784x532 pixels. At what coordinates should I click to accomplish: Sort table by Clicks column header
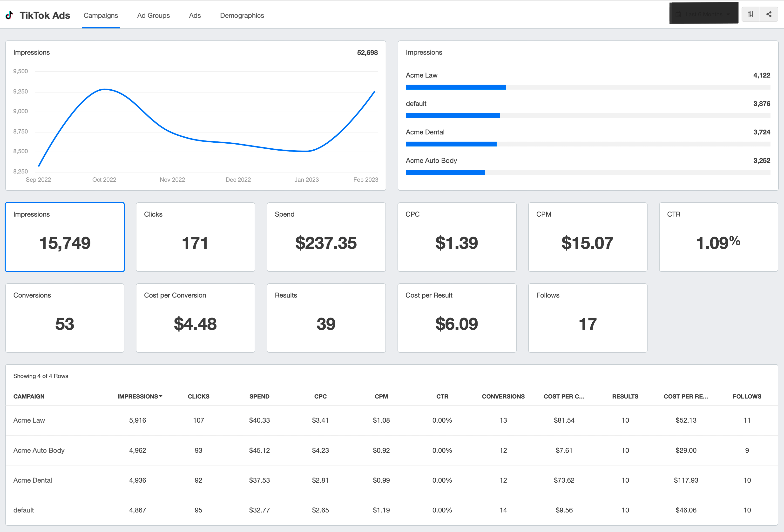click(198, 397)
